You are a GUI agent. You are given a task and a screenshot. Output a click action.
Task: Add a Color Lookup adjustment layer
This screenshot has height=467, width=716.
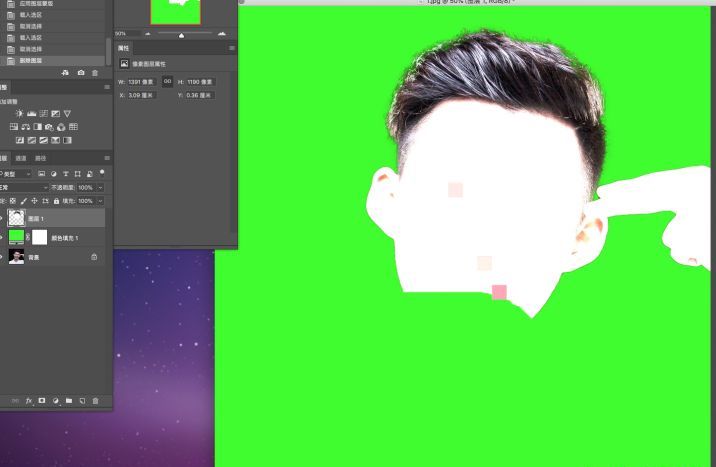point(73,126)
